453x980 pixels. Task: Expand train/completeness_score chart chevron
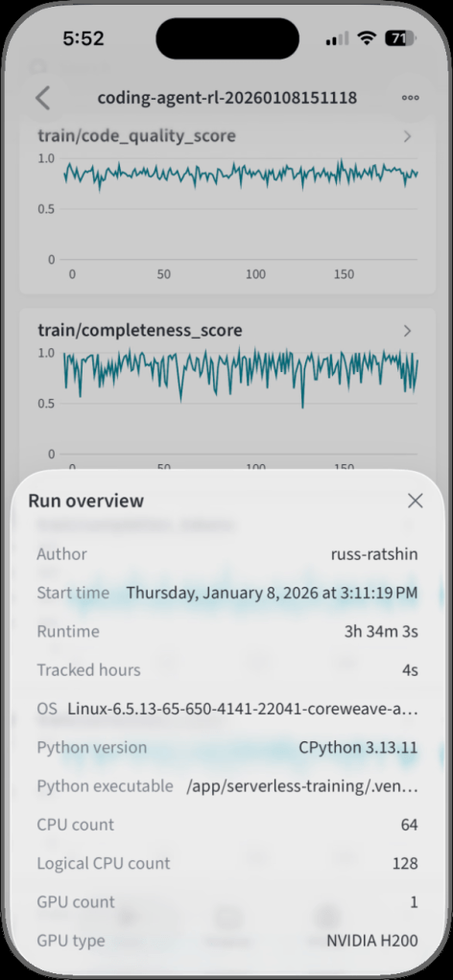[408, 331]
